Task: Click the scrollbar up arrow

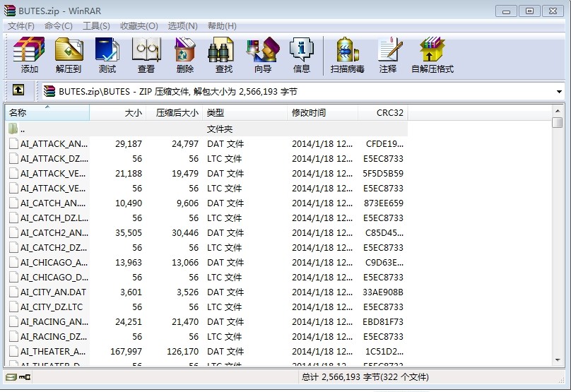Action: [558, 110]
